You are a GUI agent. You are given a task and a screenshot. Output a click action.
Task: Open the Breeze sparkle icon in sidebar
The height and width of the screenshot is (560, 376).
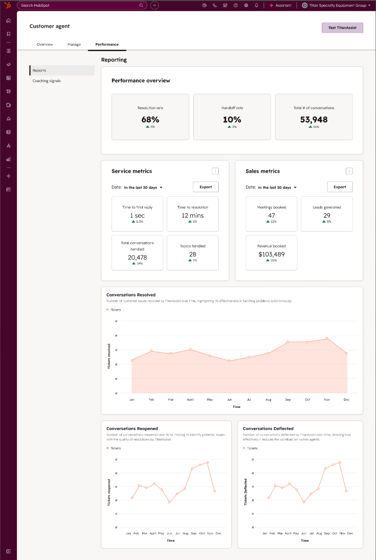tap(9, 176)
